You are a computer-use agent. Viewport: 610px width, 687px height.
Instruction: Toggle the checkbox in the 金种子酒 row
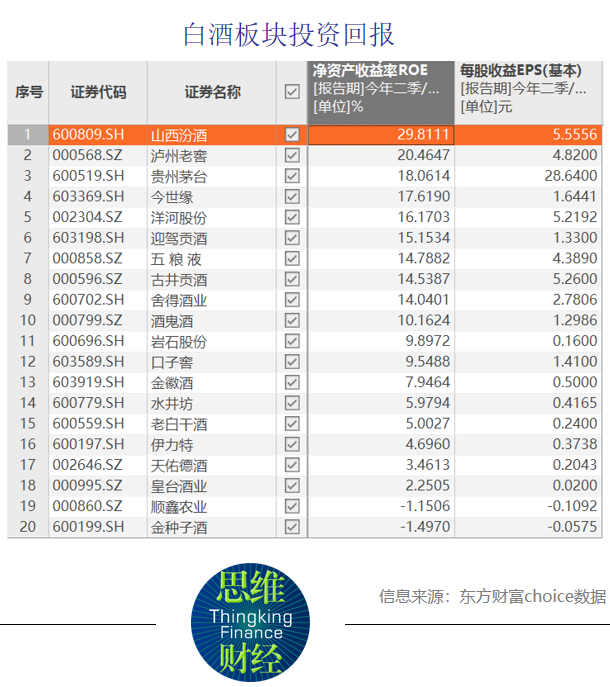[292, 527]
